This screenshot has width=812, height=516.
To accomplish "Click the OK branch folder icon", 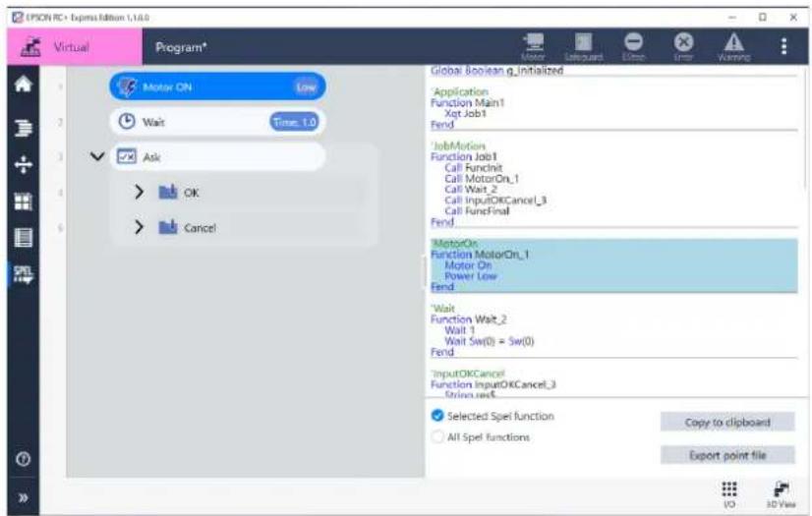I will click(x=168, y=192).
